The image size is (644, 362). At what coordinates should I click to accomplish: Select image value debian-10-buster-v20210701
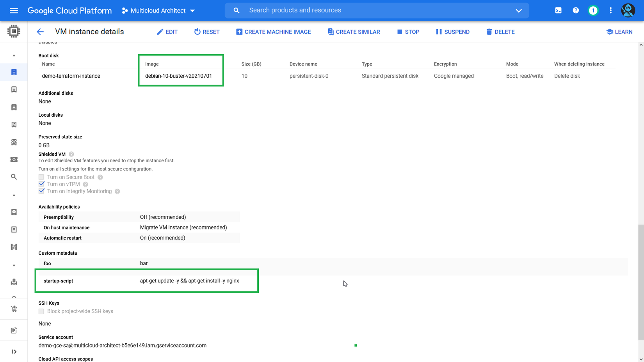179,76
